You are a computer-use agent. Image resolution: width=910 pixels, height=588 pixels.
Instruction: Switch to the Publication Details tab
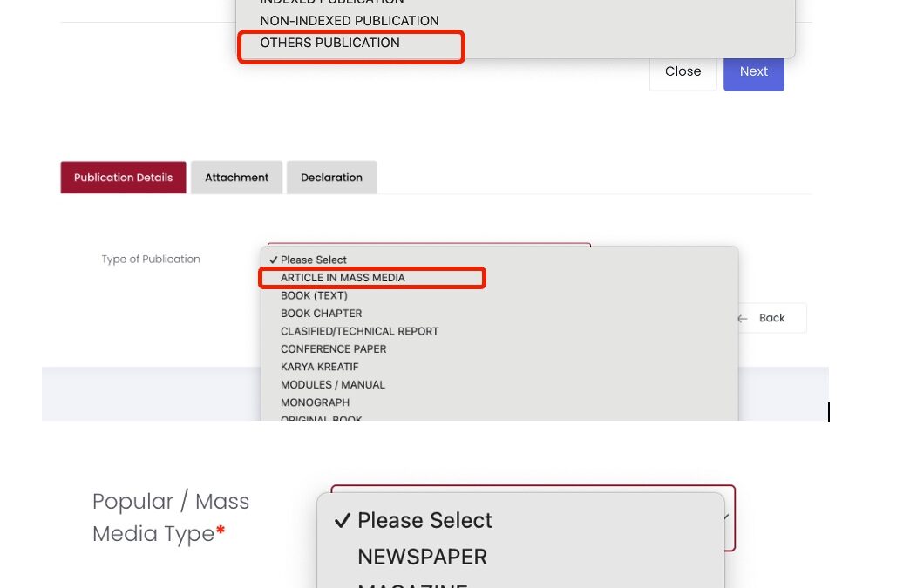pyautogui.click(x=122, y=177)
